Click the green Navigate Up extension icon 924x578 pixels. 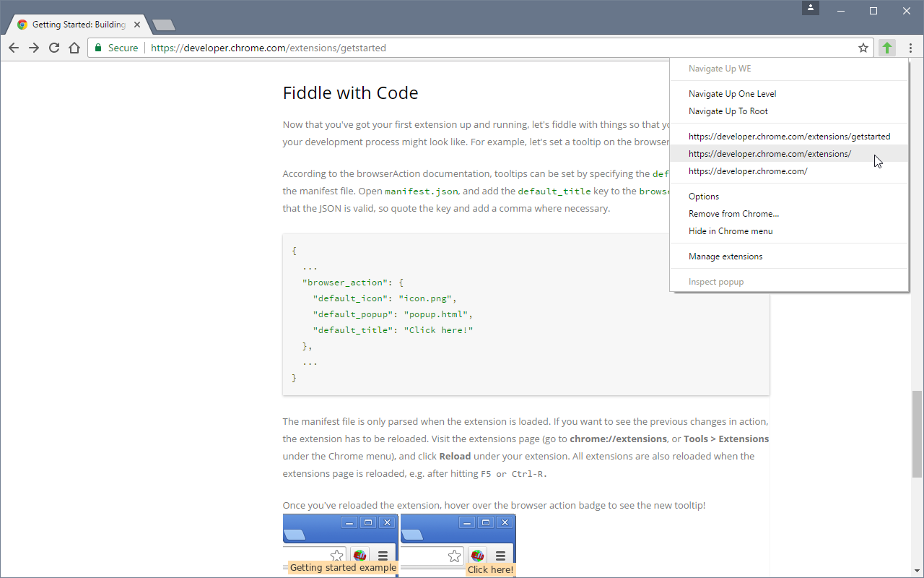click(x=887, y=48)
